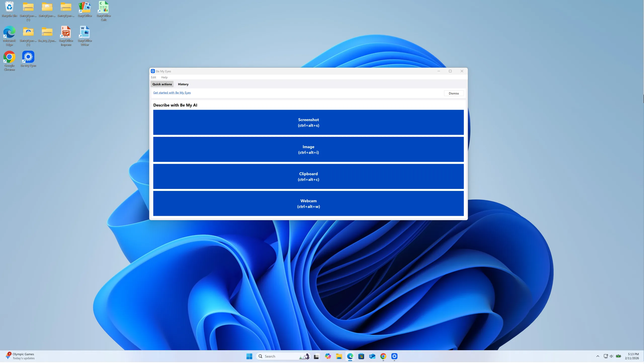
Task: Select the Microsoft Edge desktop shortcut
Action: pyautogui.click(x=9, y=36)
